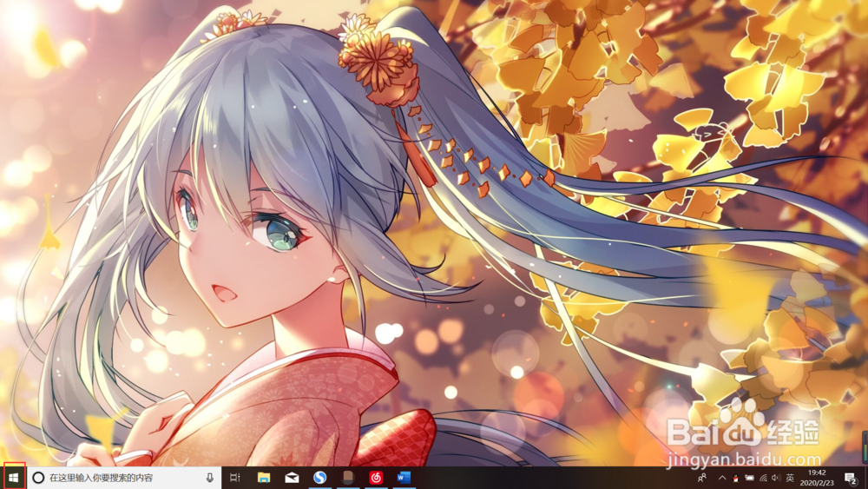Focus the taskbar search input box

point(124,478)
